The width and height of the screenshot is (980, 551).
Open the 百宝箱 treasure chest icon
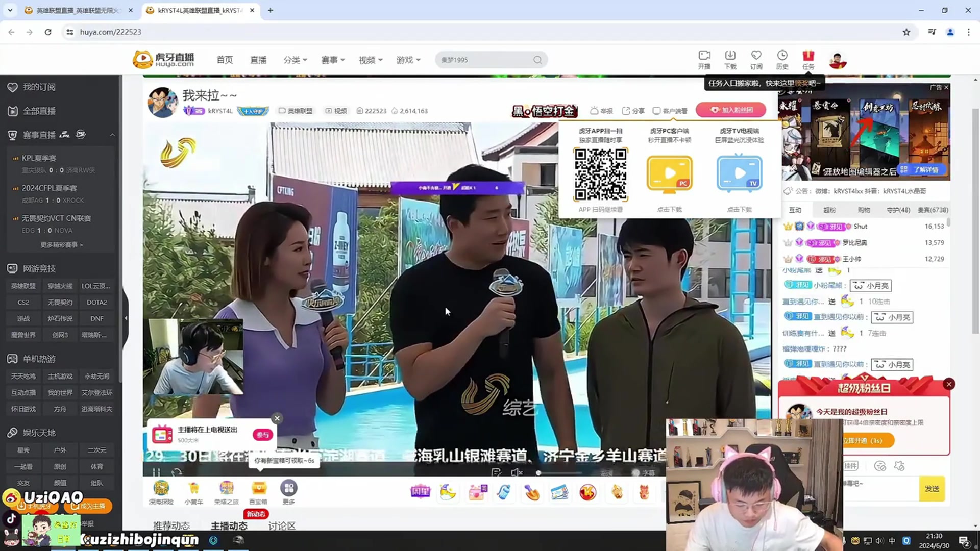pyautogui.click(x=258, y=489)
